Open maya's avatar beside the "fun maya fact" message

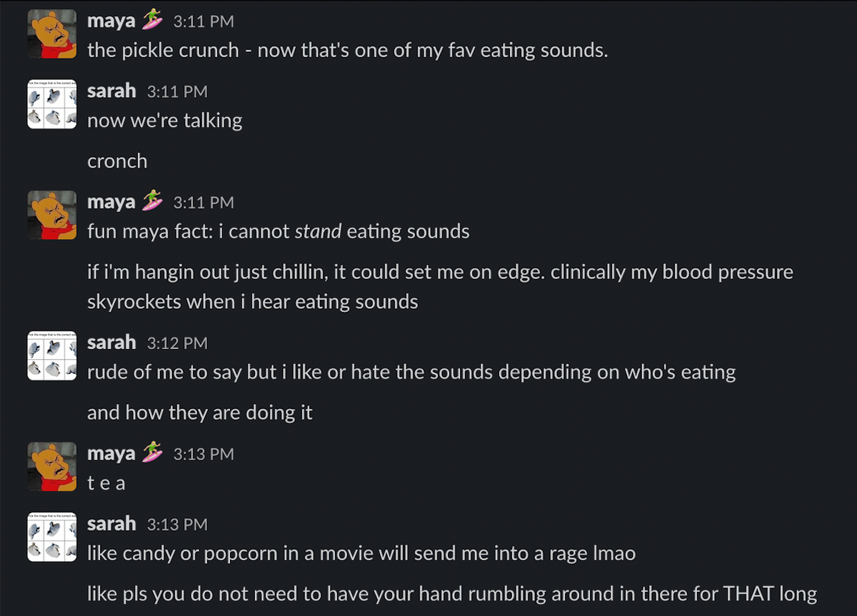point(52,215)
